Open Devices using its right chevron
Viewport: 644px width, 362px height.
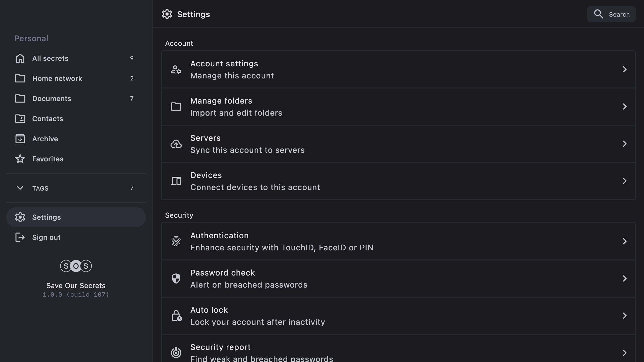pos(624,181)
